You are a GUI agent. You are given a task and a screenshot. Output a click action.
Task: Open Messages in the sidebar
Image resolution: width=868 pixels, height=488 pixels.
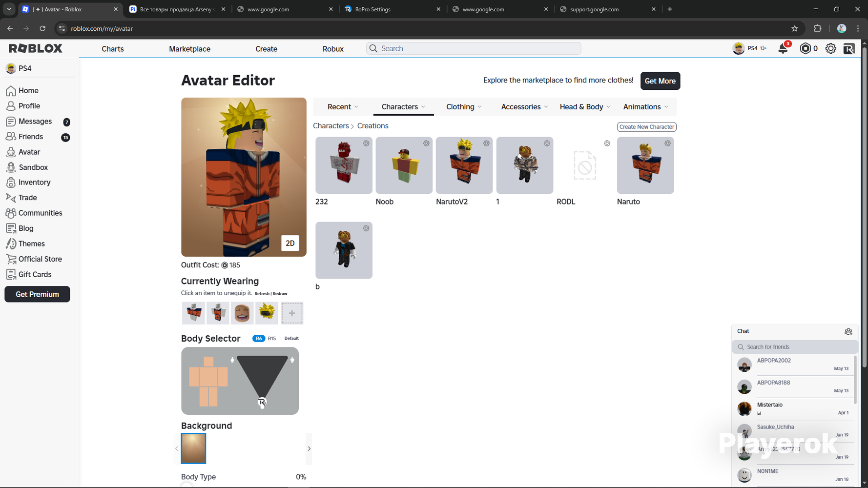pyautogui.click(x=35, y=121)
